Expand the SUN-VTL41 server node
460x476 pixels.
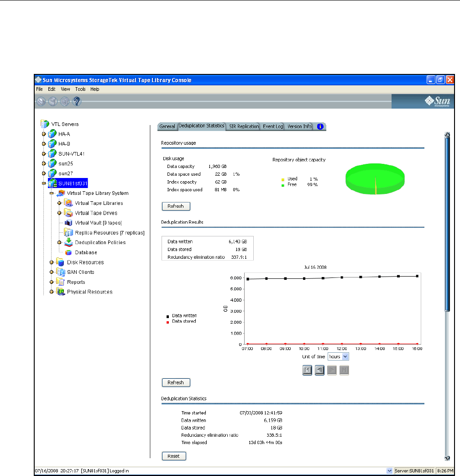coord(44,154)
